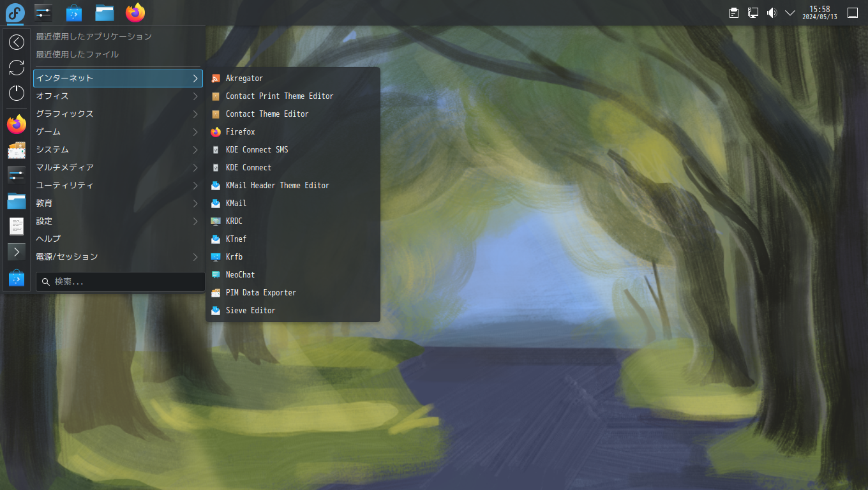Focus the 検索 search field
Viewport: 868px width, 490px height.
pyautogui.click(x=120, y=282)
